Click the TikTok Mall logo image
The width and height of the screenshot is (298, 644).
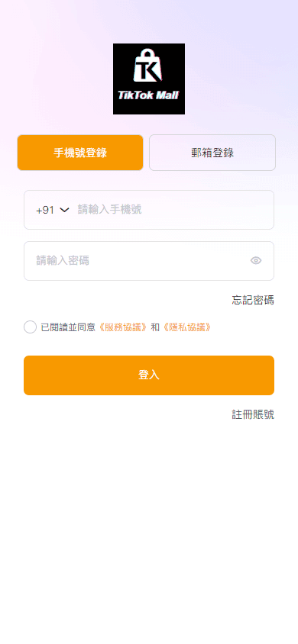[x=149, y=79]
